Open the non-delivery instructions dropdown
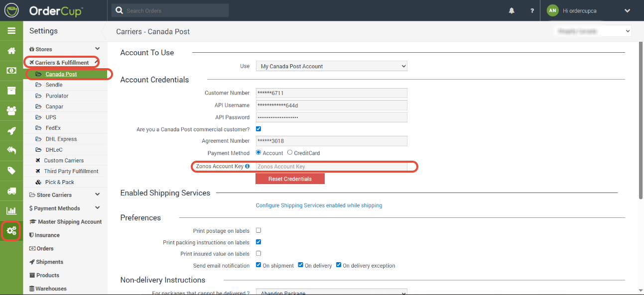Viewport: 644px width, 295px height. (x=331, y=292)
